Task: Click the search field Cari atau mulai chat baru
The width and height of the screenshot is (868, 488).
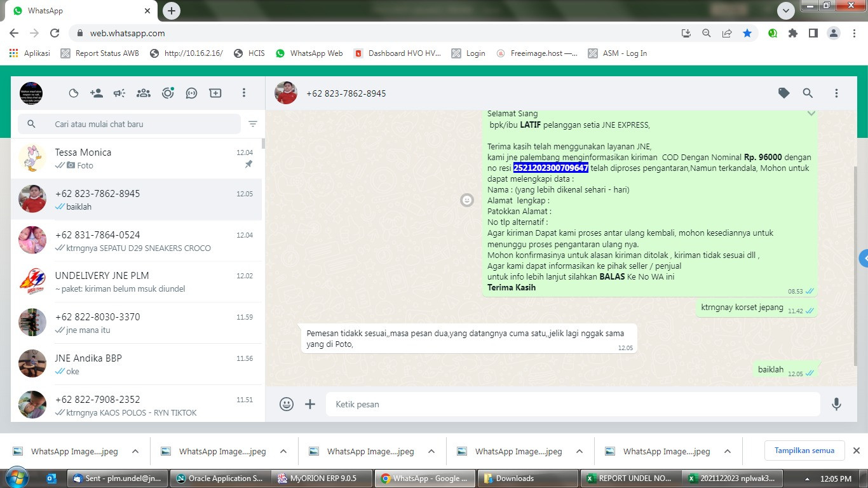Action: tap(129, 124)
